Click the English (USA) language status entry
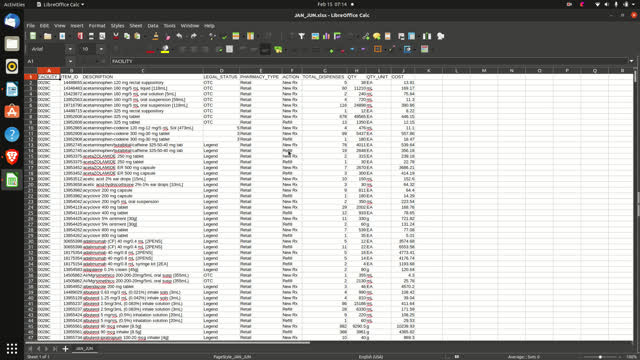Screen dimensions: 640x360 pos(371,357)
